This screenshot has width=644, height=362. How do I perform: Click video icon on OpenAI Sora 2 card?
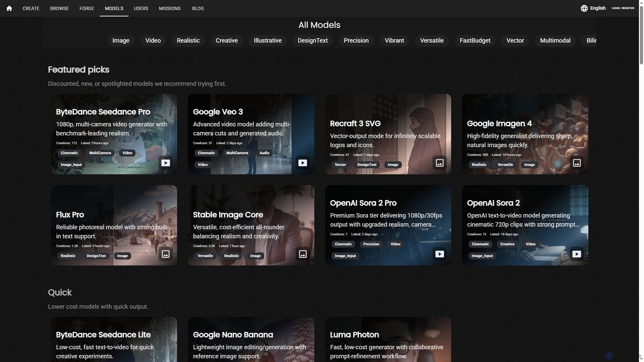(577, 254)
